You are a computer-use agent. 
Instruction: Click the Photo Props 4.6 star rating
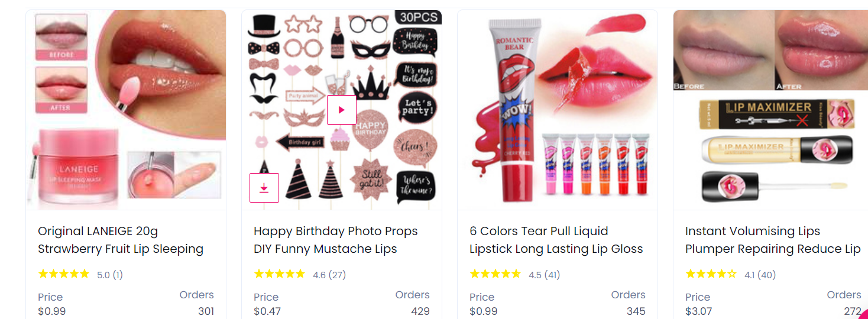pos(280,274)
